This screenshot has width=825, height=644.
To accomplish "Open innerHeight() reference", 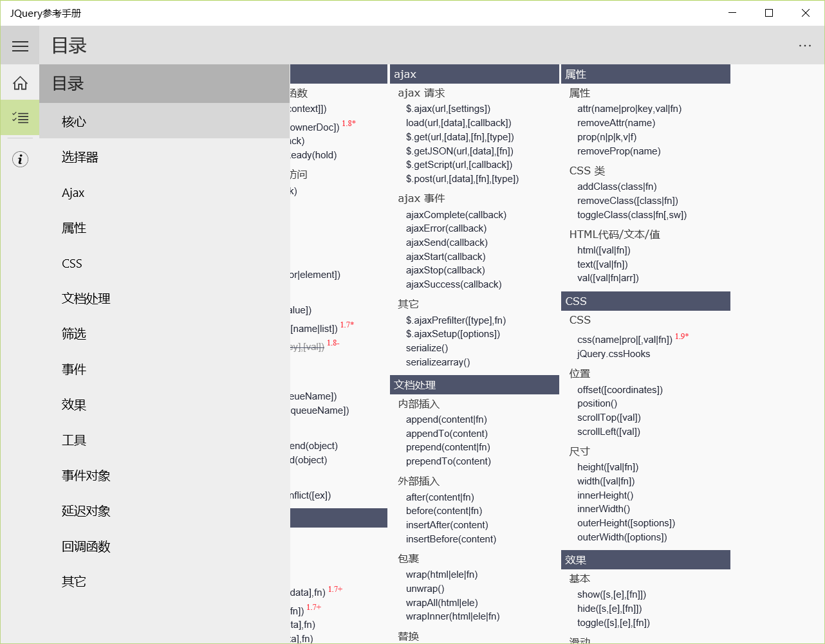I will pos(606,495).
